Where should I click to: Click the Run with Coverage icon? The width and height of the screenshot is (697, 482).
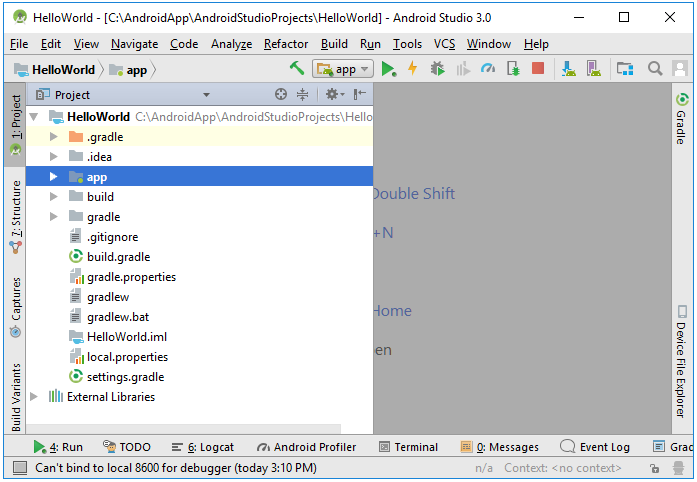click(463, 69)
